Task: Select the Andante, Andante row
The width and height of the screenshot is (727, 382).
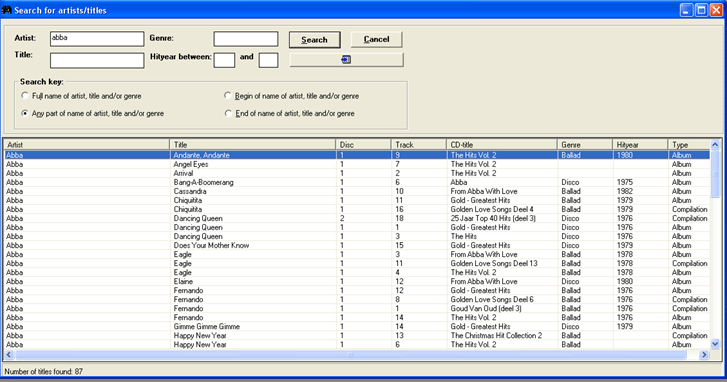Action: coord(357,155)
